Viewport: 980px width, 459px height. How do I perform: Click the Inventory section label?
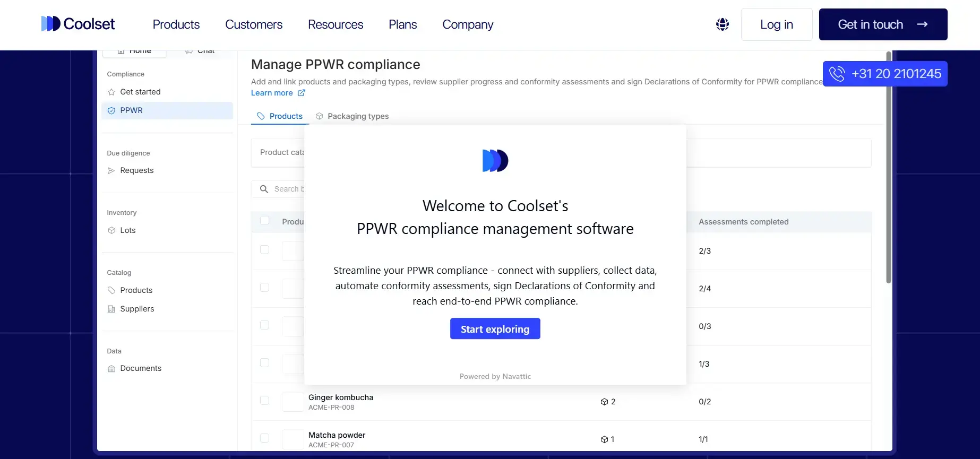point(122,213)
